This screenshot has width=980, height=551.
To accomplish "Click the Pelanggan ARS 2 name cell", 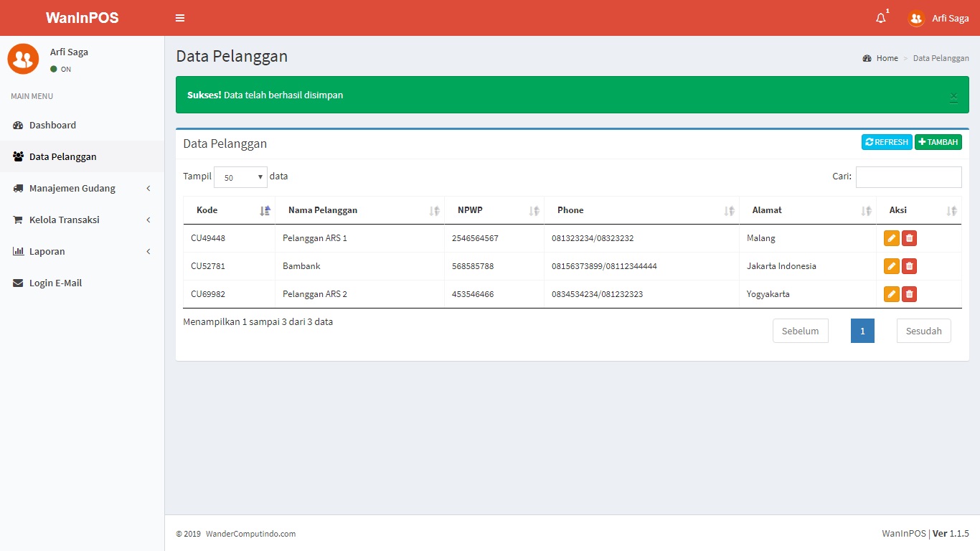I will 359,294.
